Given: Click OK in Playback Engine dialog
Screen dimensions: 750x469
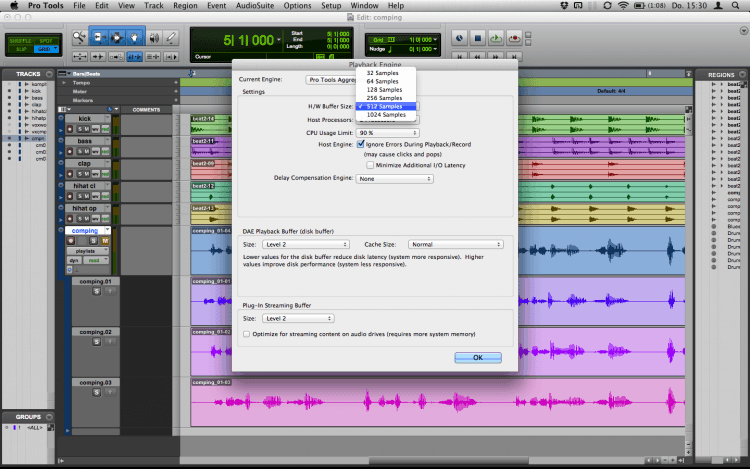Looking at the screenshot, I should click(x=477, y=357).
